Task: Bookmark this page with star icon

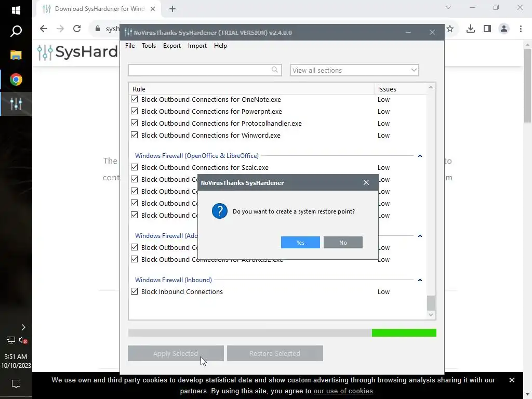Action: 450,29
